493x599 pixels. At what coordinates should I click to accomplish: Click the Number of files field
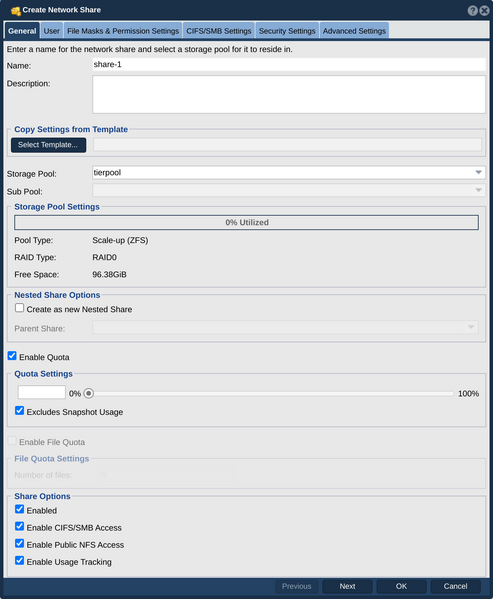point(167,475)
